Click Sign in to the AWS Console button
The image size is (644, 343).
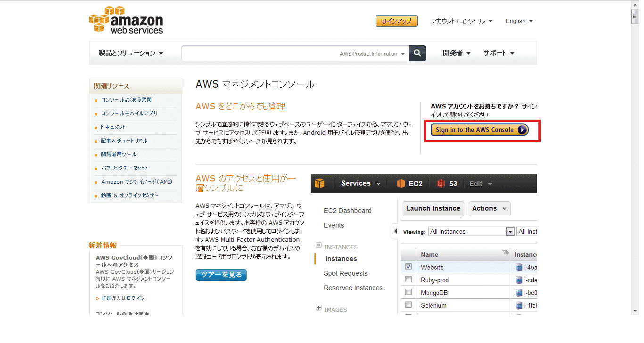tap(479, 130)
